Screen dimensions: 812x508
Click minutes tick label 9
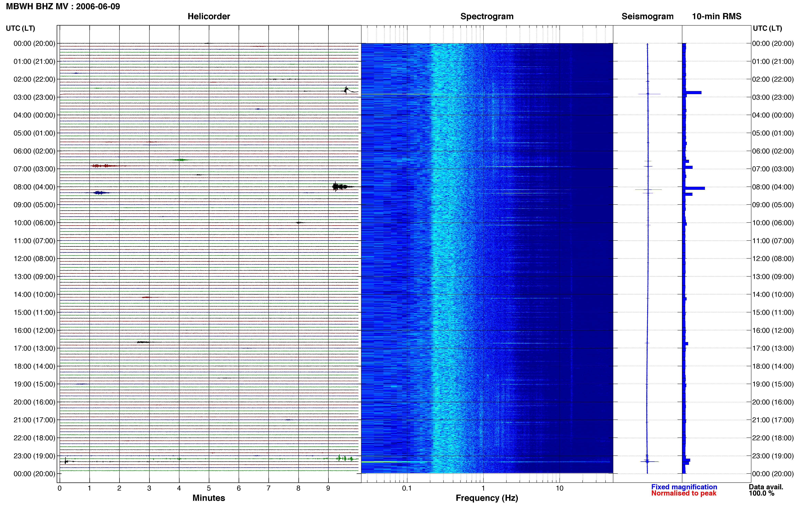(x=328, y=488)
